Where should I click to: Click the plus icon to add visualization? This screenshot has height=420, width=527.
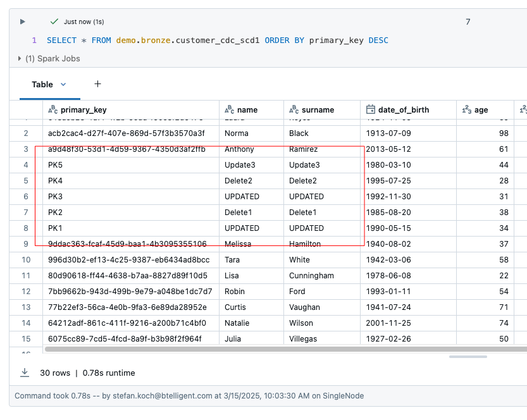[x=97, y=84]
